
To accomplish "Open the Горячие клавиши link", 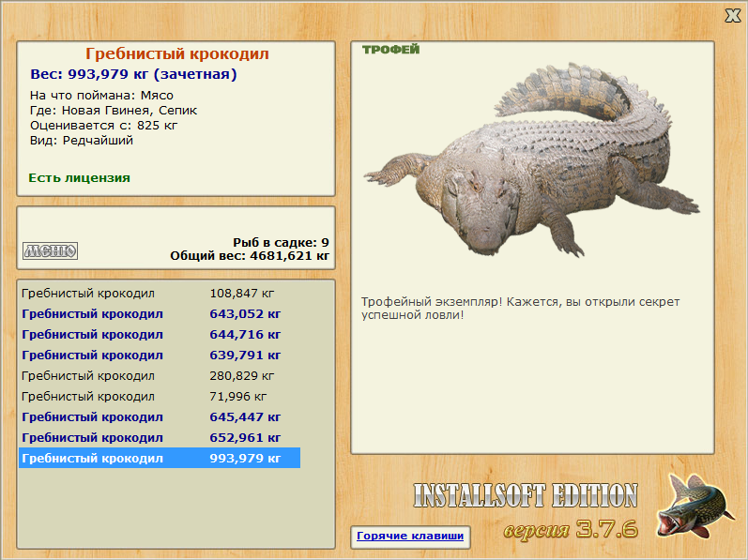I will (x=410, y=536).
